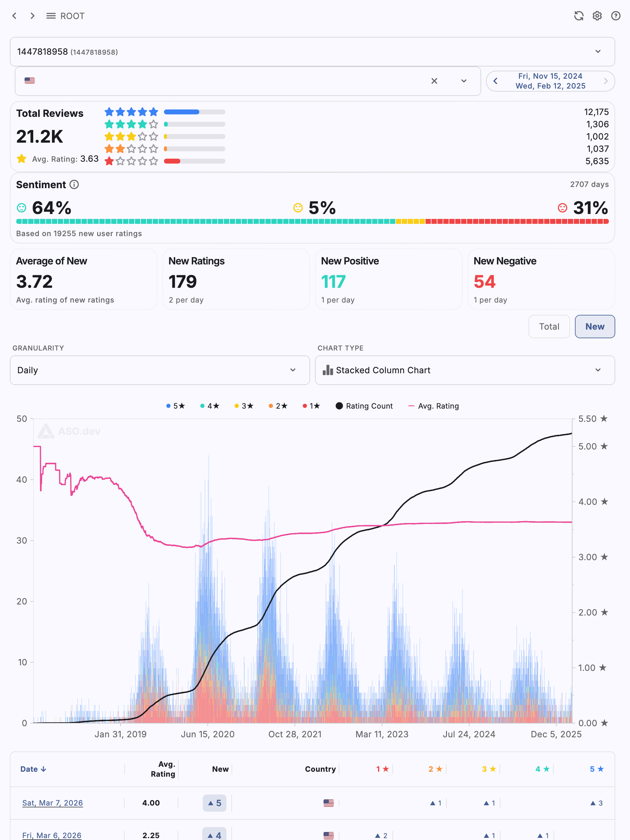Open settings gear icon
This screenshot has width=630, height=840.
(x=597, y=16)
